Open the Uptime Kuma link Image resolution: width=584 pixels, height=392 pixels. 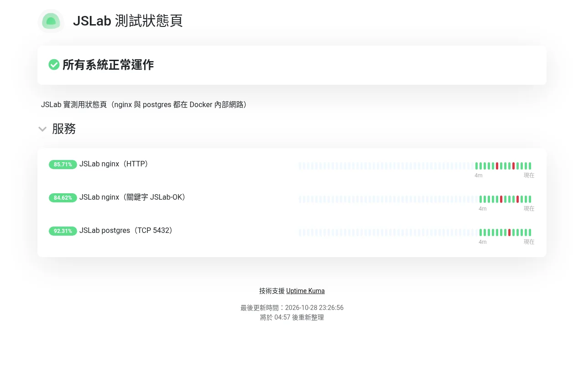305,291
